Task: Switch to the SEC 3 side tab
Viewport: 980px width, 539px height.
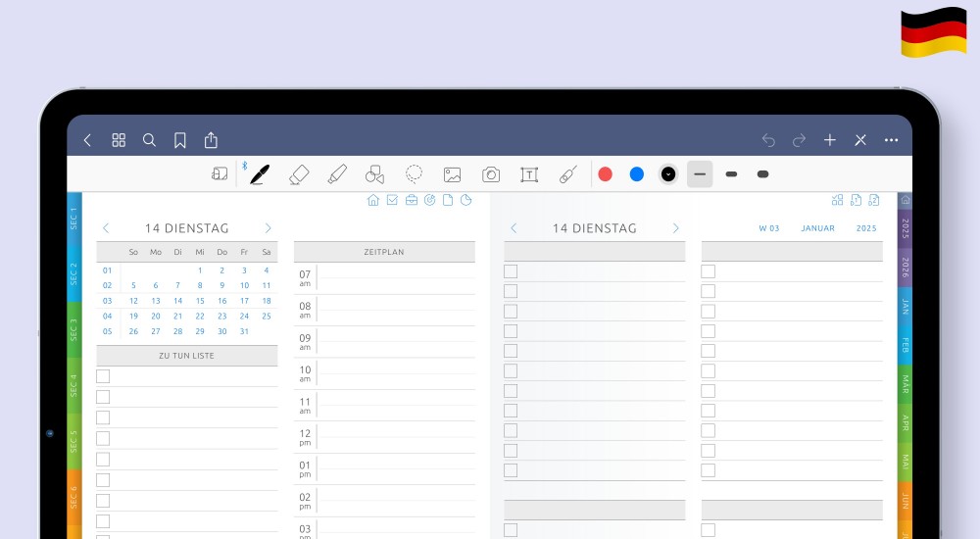Action: point(73,329)
